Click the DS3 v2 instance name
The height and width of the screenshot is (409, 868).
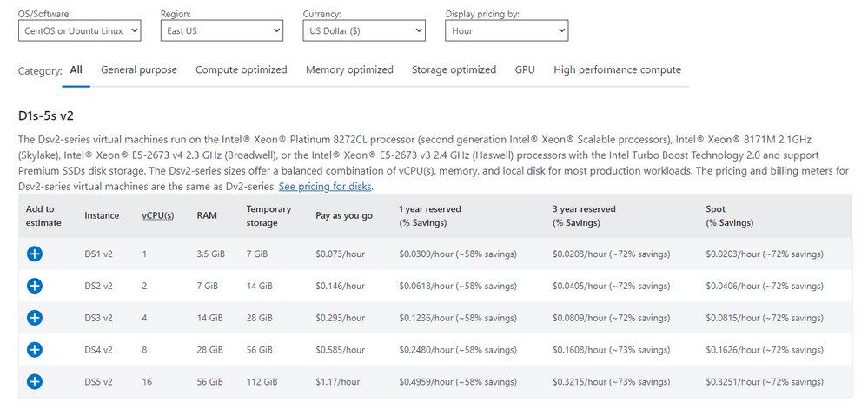[x=98, y=318]
